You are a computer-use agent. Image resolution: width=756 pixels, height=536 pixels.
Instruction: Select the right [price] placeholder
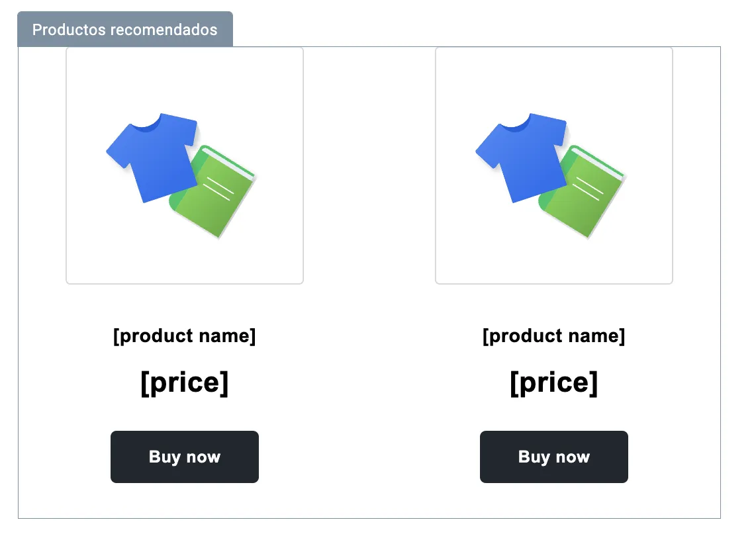554,383
